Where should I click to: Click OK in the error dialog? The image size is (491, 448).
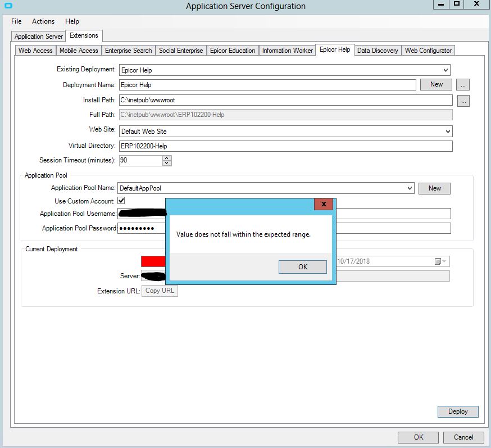click(302, 267)
